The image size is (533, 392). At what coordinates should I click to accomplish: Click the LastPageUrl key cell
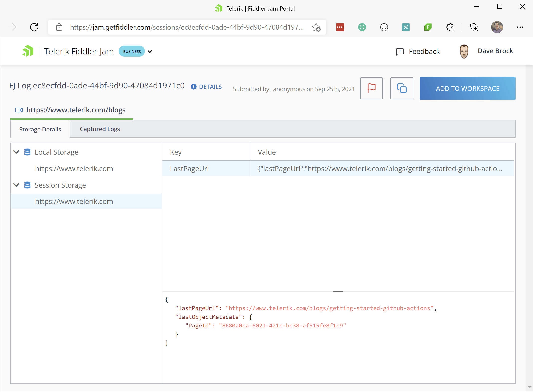(206, 169)
